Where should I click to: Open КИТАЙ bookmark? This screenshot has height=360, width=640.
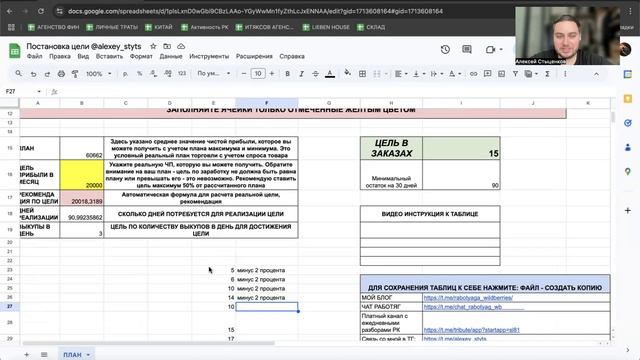pos(159,27)
